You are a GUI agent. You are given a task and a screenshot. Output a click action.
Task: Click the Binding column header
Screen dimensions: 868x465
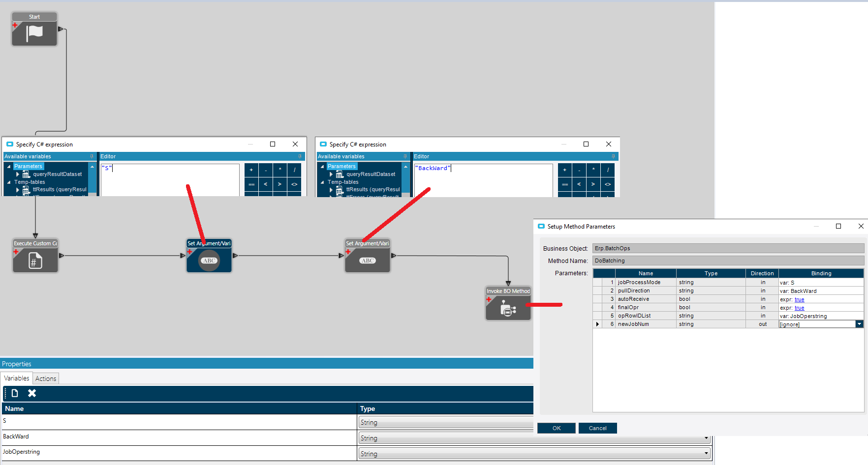coord(821,273)
